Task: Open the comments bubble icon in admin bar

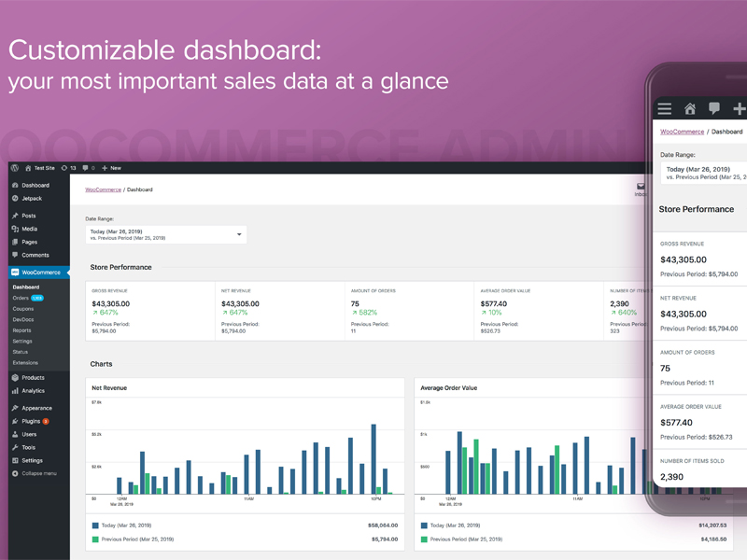Action: pyautogui.click(x=85, y=168)
